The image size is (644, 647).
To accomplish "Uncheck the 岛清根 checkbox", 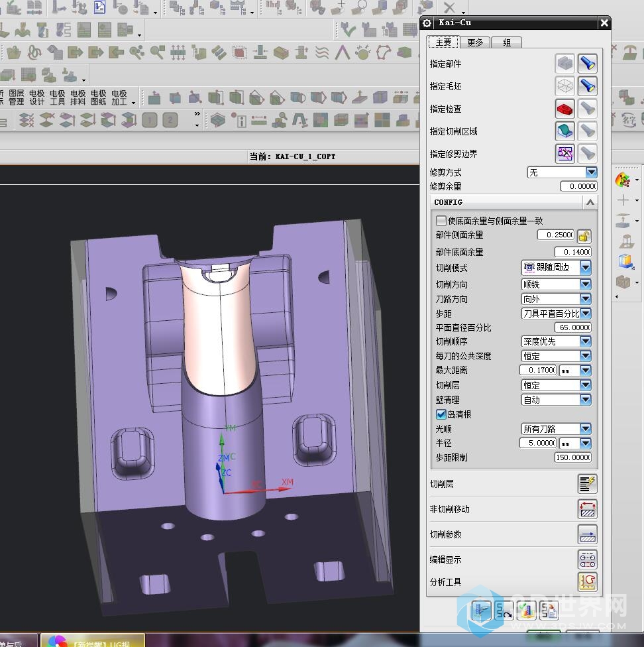I will 441,414.
